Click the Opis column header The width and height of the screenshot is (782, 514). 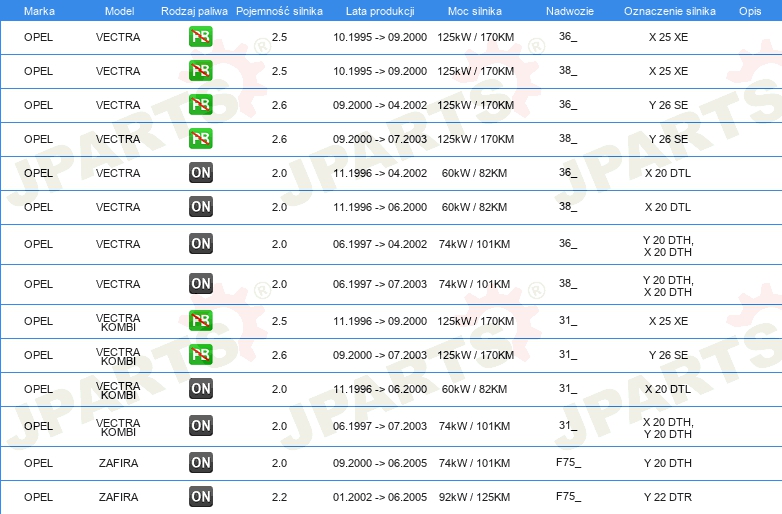(750, 11)
